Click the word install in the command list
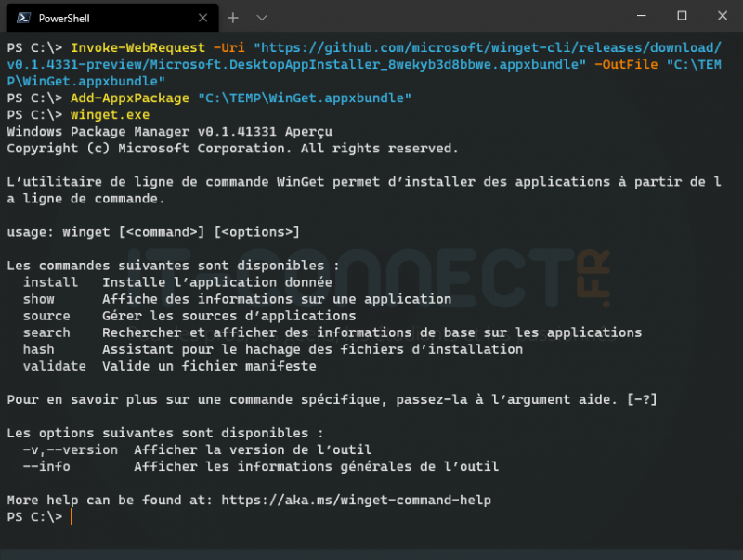 click(50, 282)
